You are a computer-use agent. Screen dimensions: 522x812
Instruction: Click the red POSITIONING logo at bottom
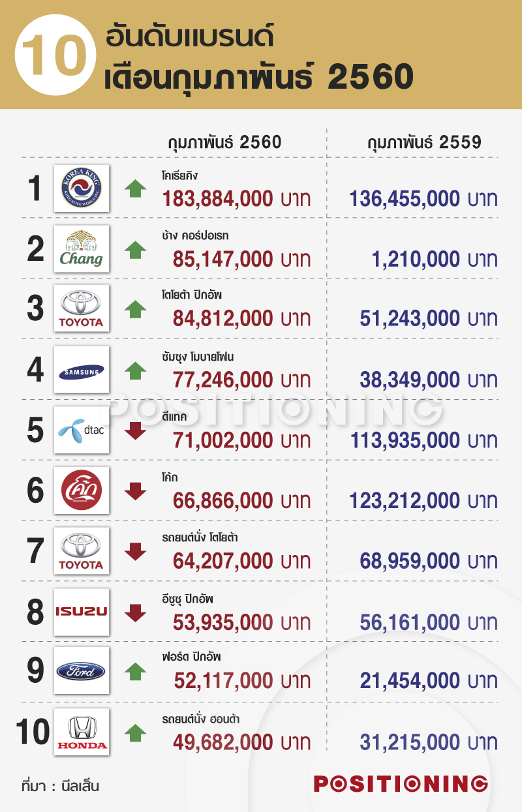[x=401, y=783]
